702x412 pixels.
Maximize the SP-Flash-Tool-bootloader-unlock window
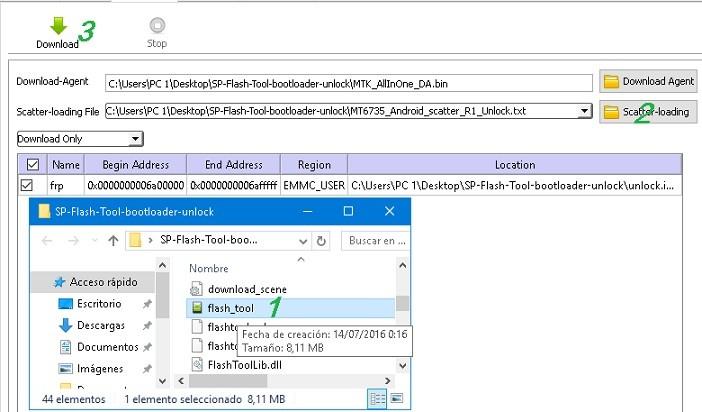348,211
